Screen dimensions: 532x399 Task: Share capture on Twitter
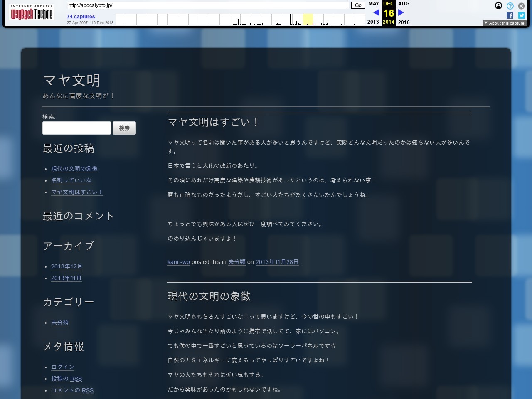(521, 15)
